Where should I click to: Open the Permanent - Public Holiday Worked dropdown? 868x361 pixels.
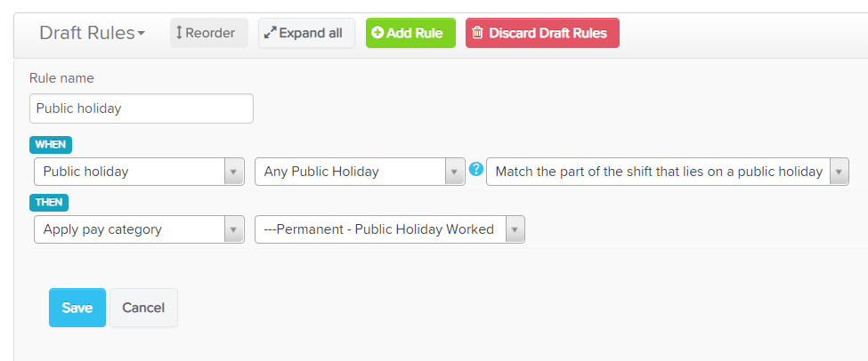(x=390, y=229)
